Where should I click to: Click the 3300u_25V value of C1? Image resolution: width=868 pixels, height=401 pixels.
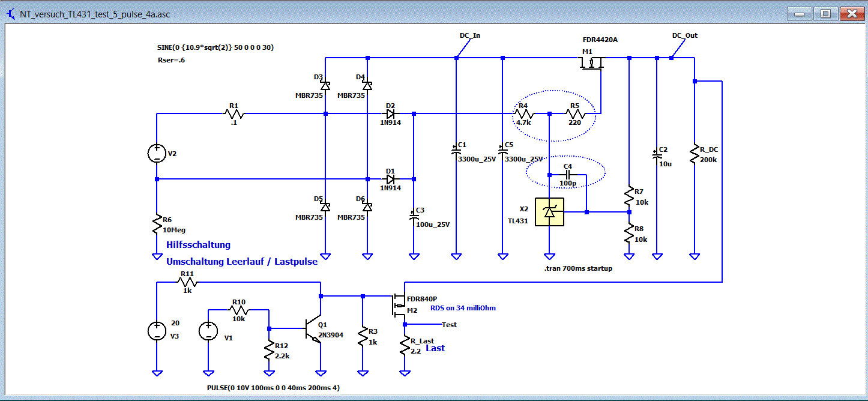477,159
